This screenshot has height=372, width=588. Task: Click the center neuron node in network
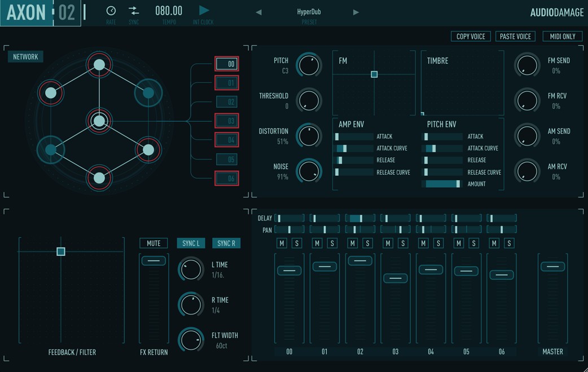click(x=99, y=121)
